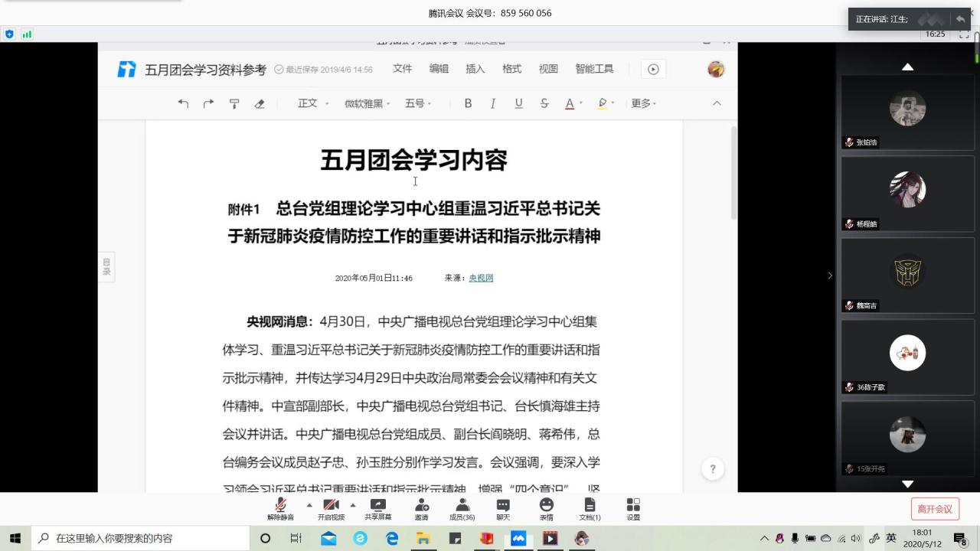Toggle bold formatting
The width and height of the screenshot is (980, 551).
468,103
